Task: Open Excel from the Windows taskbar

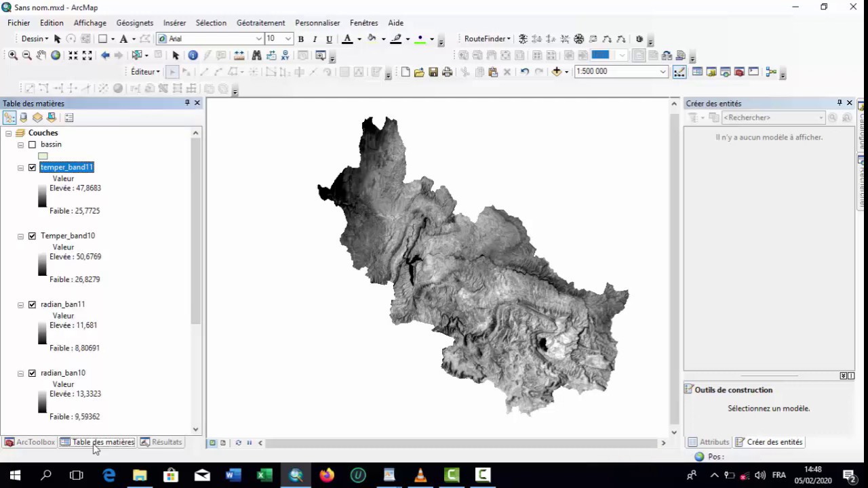Action: coord(264,475)
